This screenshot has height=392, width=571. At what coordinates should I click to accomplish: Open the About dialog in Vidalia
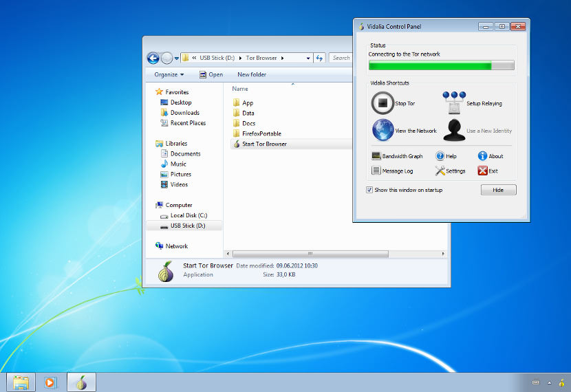pyautogui.click(x=490, y=156)
